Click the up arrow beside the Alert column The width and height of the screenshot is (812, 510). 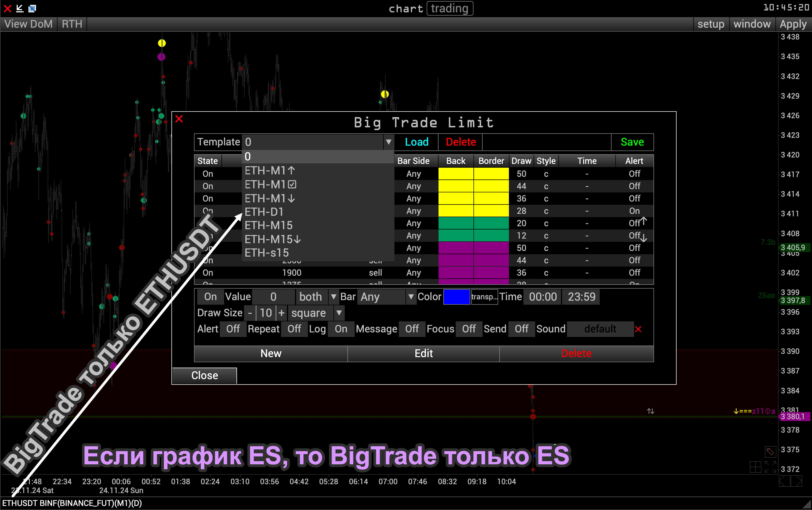coord(644,221)
